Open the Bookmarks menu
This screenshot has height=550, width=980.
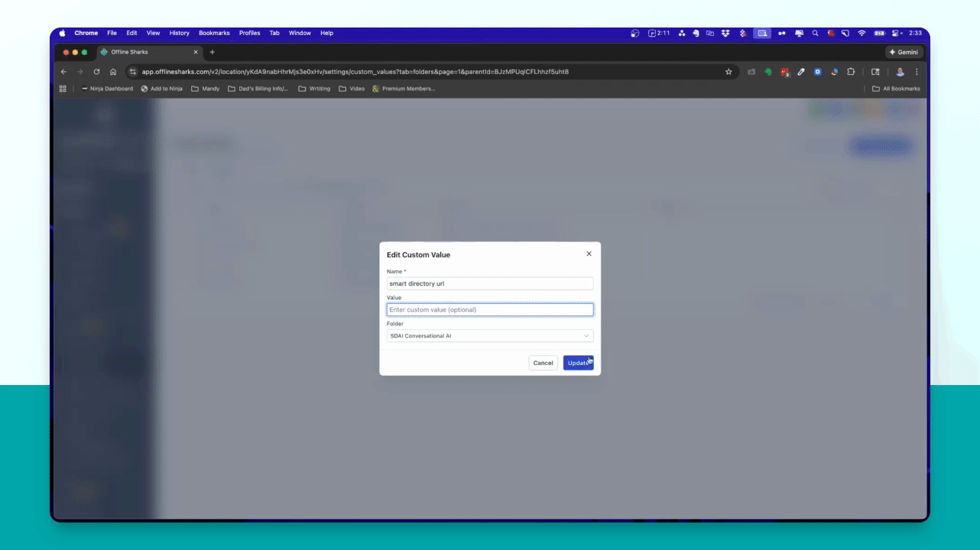(214, 33)
